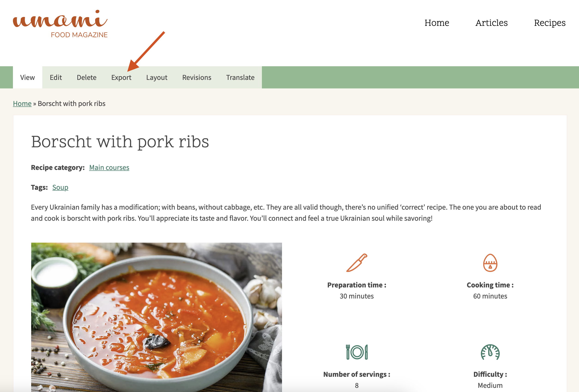Click the Umami Food Magazine logo
The image size is (579, 392).
pos(60,24)
